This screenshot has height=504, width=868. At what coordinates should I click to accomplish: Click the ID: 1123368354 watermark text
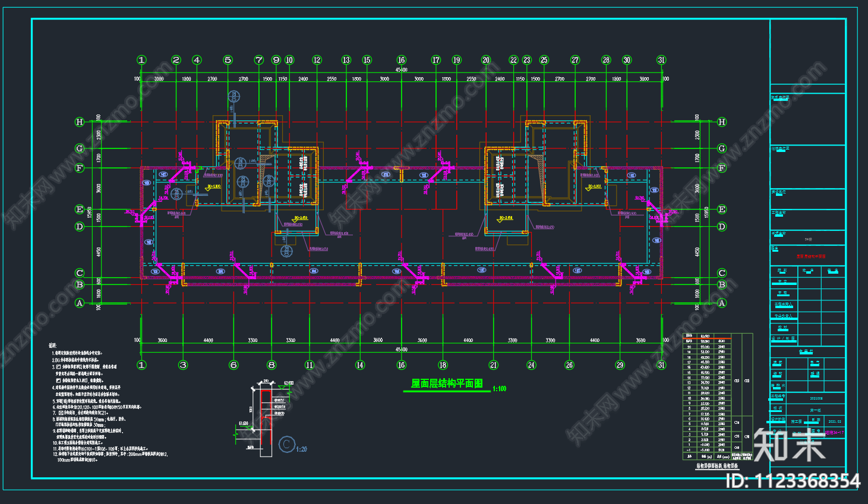pos(793,481)
